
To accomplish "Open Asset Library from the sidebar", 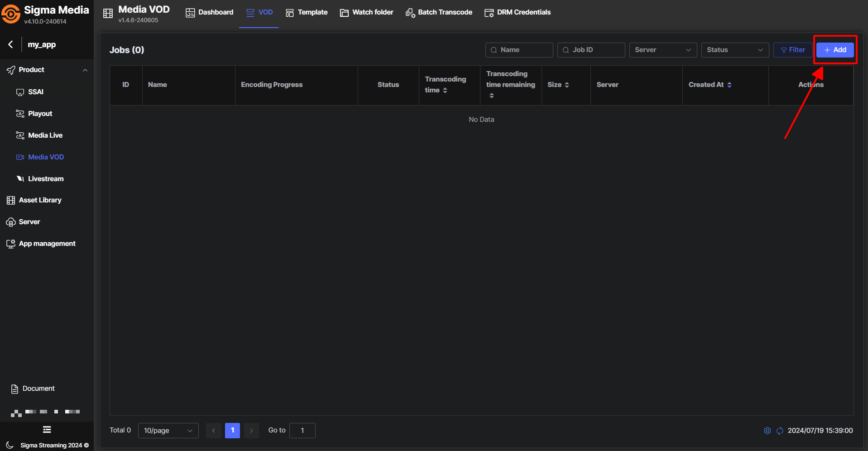I will (40, 200).
